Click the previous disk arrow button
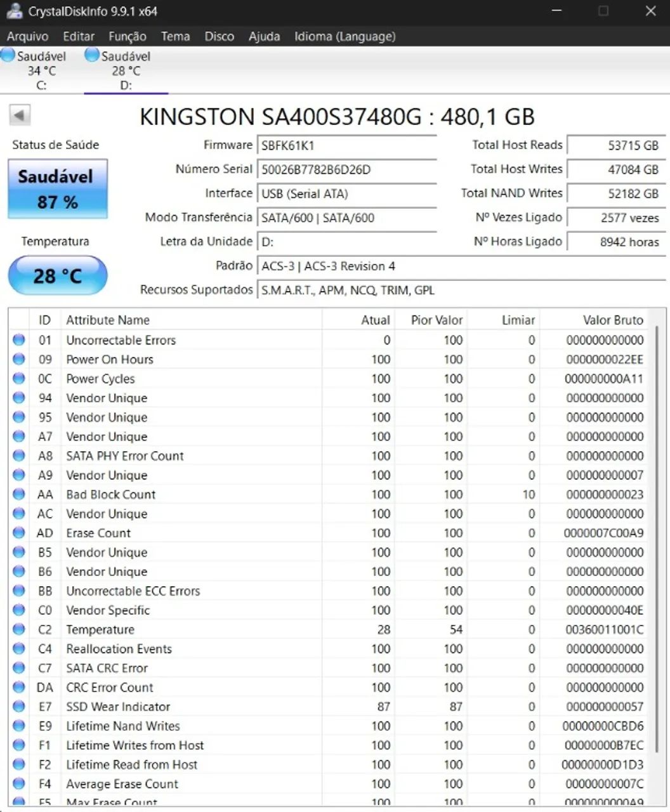This screenshot has width=670, height=812. point(20,115)
